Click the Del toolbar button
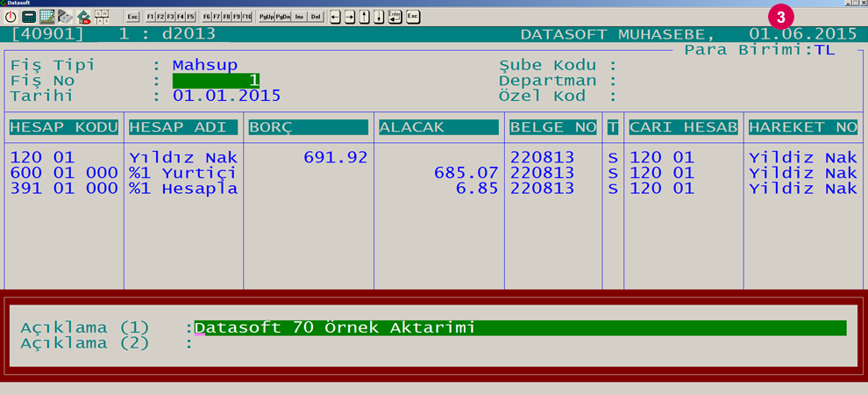 coord(316,17)
